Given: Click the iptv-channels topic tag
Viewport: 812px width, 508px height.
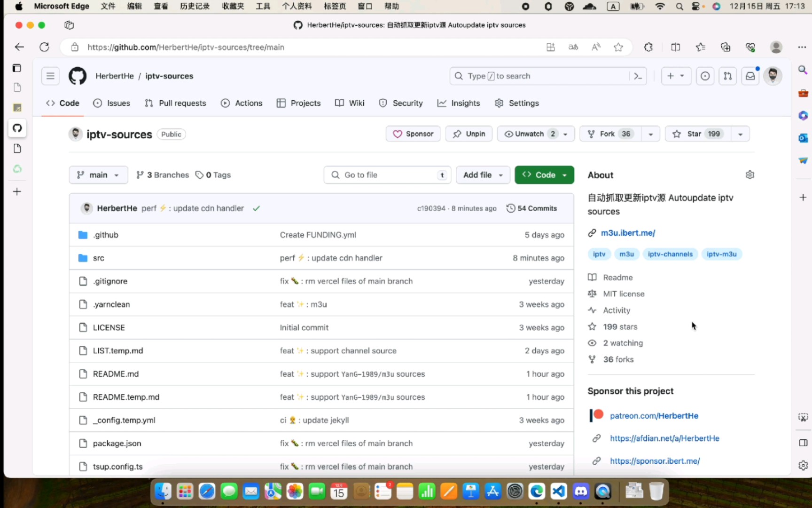Looking at the screenshot, I should [670, 254].
